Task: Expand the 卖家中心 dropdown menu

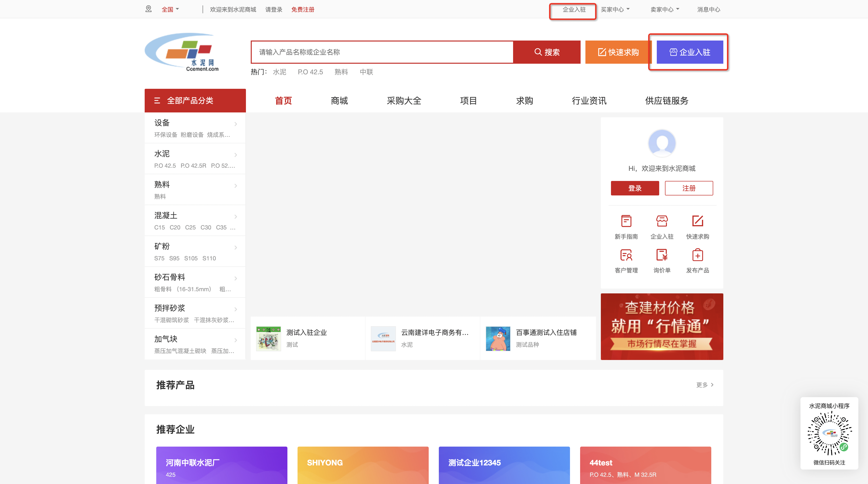Action: pyautogui.click(x=665, y=9)
